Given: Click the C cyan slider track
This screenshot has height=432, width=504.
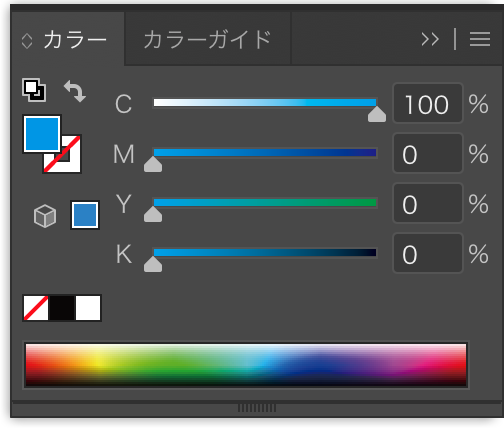Looking at the screenshot, I should tap(265, 102).
